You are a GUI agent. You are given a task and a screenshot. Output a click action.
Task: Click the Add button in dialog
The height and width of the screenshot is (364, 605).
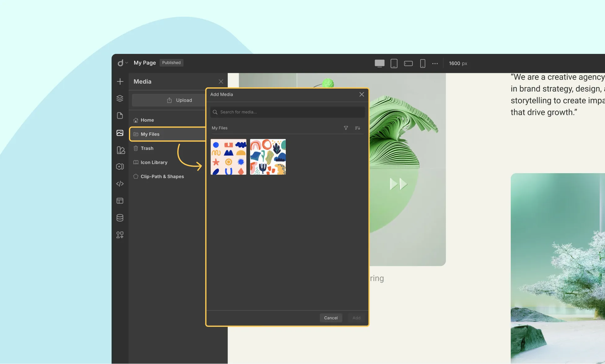356,318
